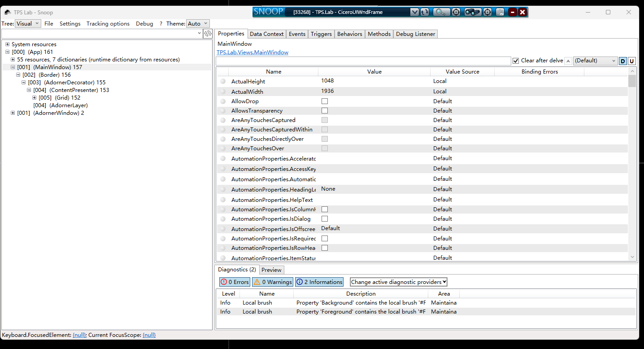
Task: Refresh the window list in Snoop bar
Action: pyautogui.click(x=424, y=12)
